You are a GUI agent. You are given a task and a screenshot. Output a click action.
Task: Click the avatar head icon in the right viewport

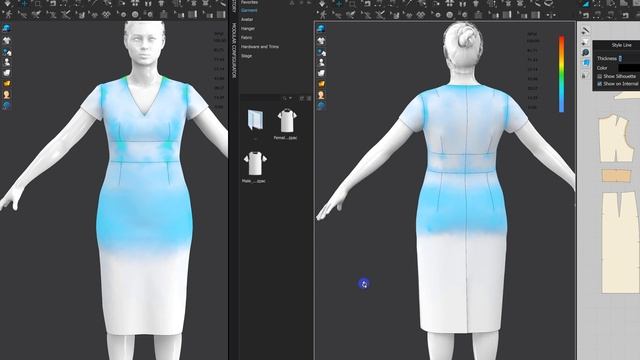coord(321,95)
